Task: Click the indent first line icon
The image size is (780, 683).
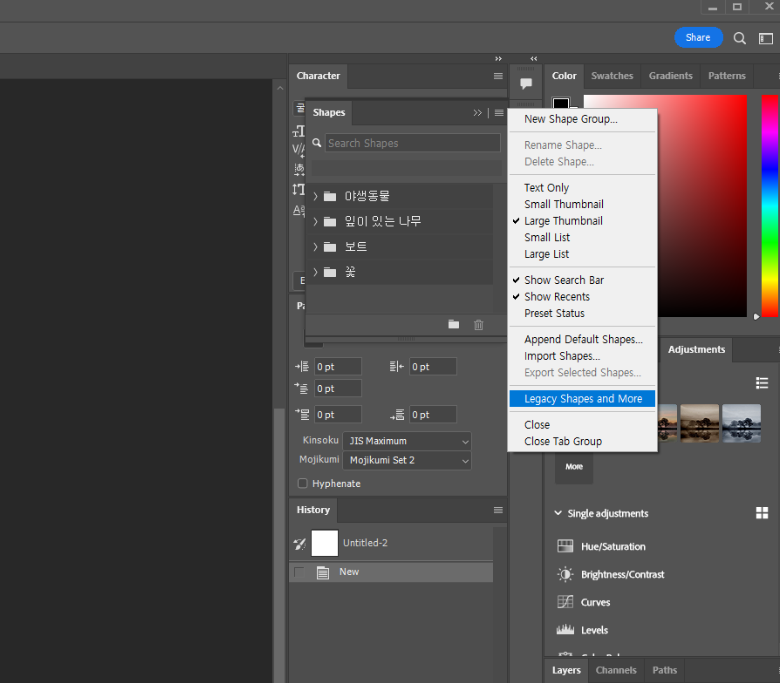Action: pos(301,388)
